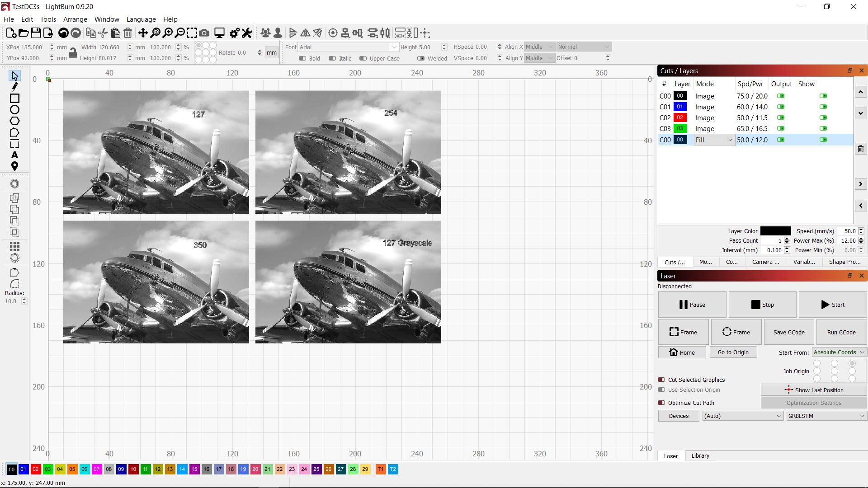Screen dimensions: 868x488
Task: Click the camera capture toolbar icon
Action: tap(204, 33)
